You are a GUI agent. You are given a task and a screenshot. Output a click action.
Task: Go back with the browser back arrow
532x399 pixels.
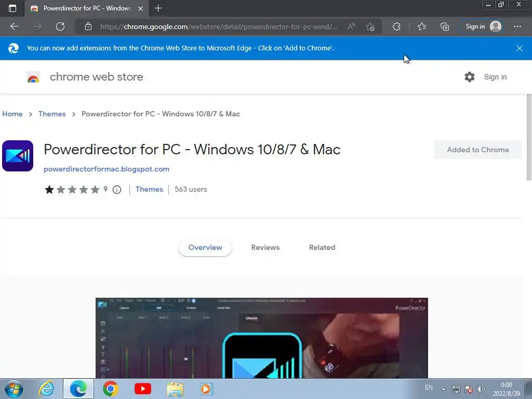coord(15,26)
